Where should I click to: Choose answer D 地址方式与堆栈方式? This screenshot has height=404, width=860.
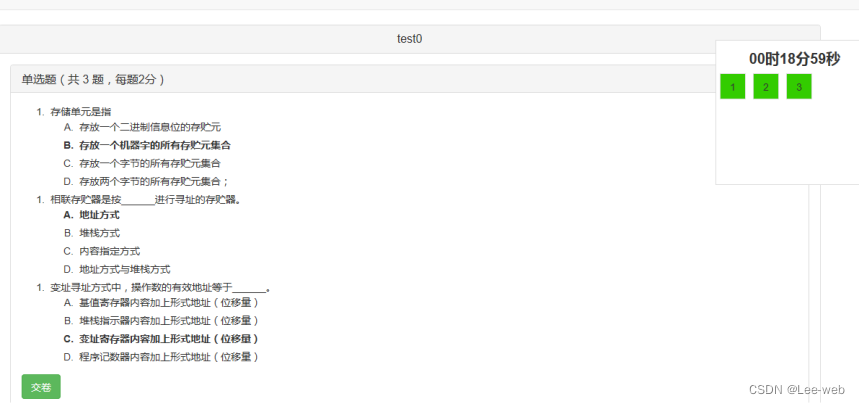pos(117,269)
